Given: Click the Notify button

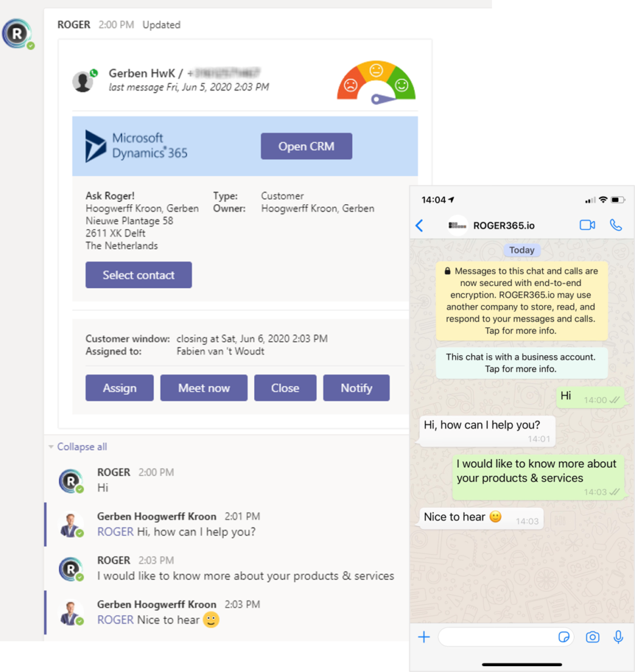Looking at the screenshot, I should (357, 388).
